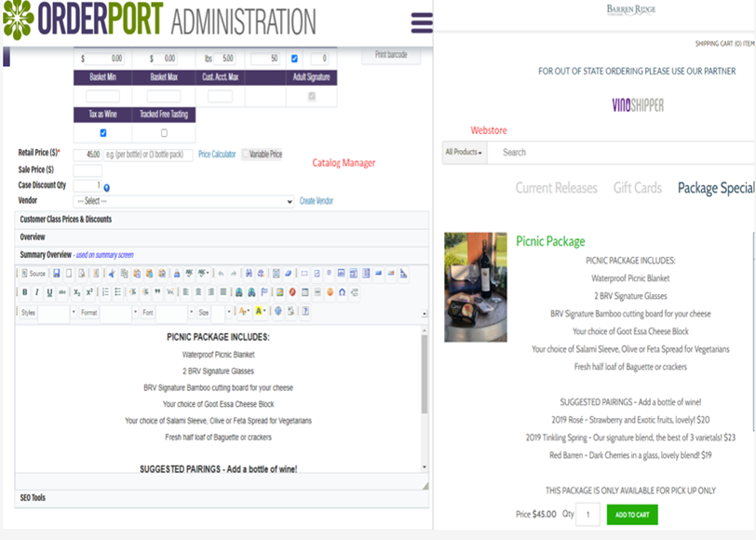Image resolution: width=756 pixels, height=540 pixels.
Task: Open the Vinoshipper partner link
Action: (638, 105)
